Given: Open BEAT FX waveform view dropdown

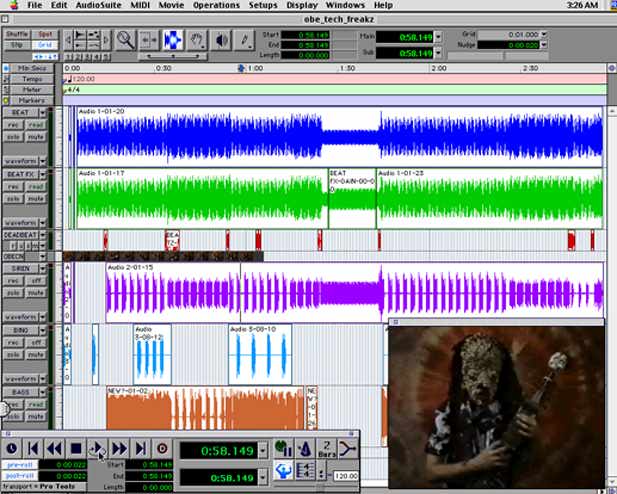Looking at the screenshot, I should point(42,223).
